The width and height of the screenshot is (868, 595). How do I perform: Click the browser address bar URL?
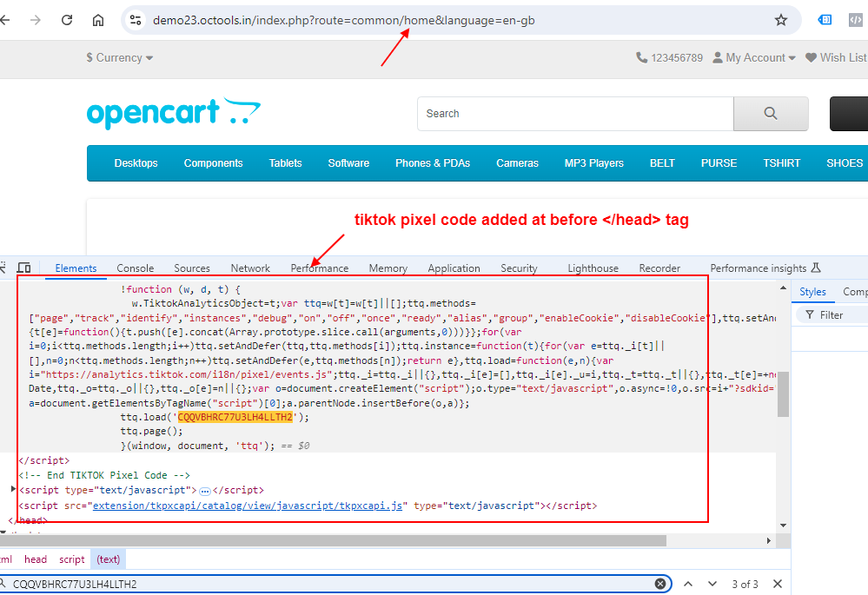[344, 21]
